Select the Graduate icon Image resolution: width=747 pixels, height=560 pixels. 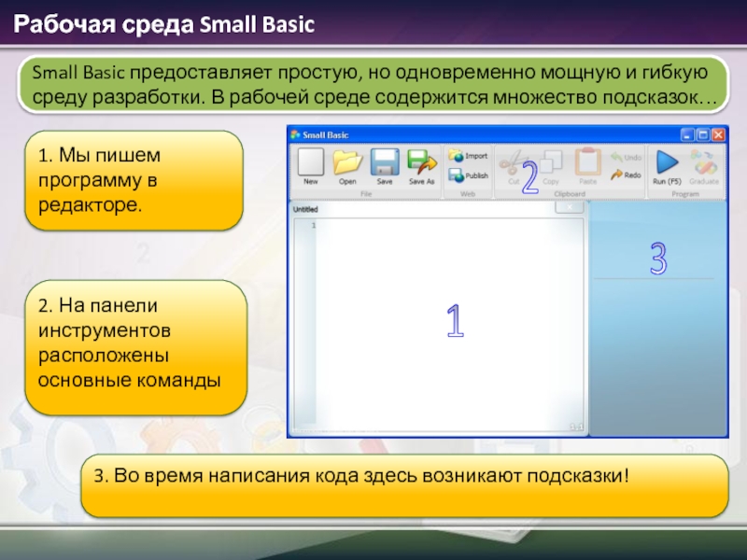[704, 167]
